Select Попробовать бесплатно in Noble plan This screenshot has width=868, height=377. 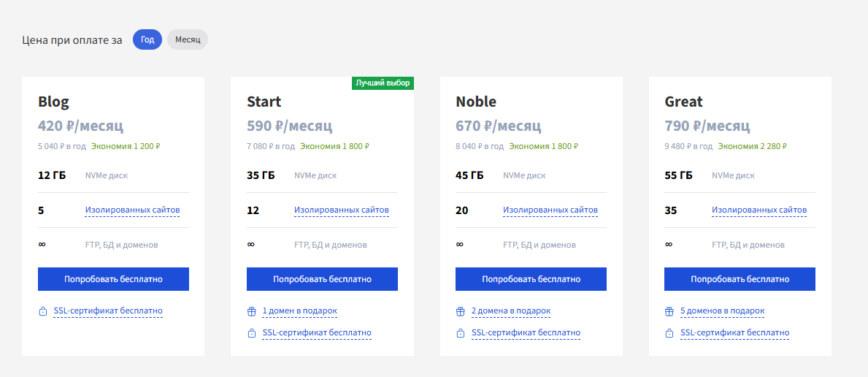[531, 279]
